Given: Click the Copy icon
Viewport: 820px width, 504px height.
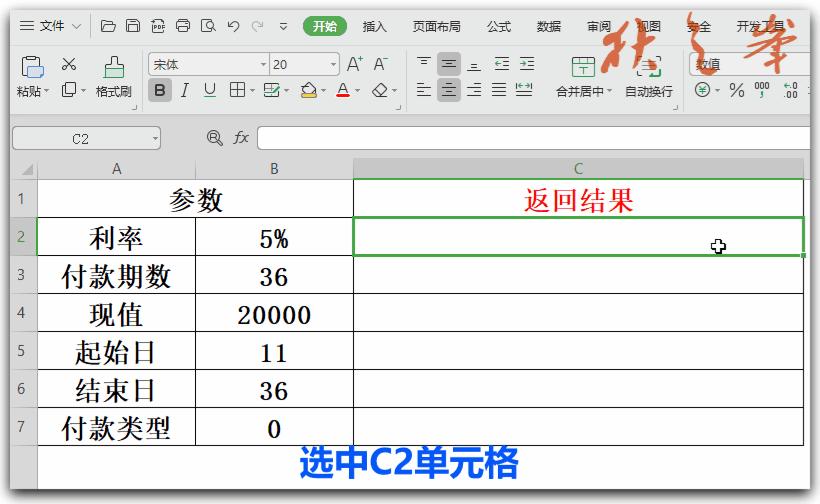Looking at the screenshot, I should [69, 89].
